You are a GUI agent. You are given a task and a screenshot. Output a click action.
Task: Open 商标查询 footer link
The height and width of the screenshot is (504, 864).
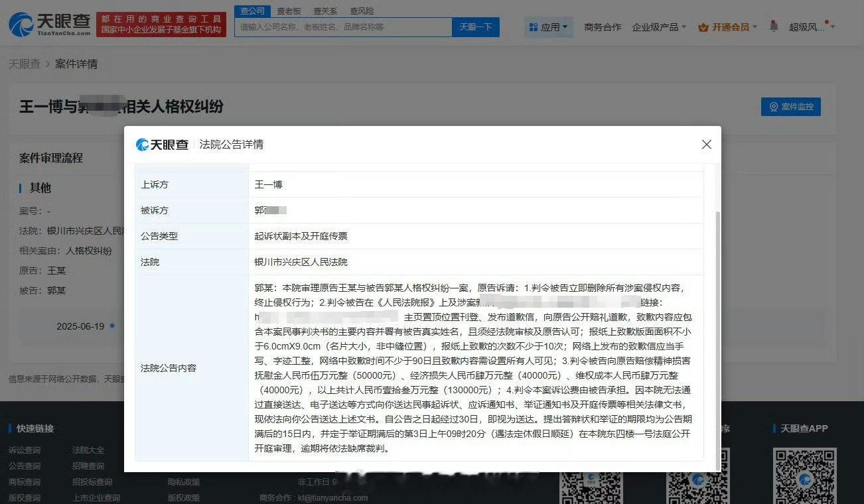tap(25, 482)
